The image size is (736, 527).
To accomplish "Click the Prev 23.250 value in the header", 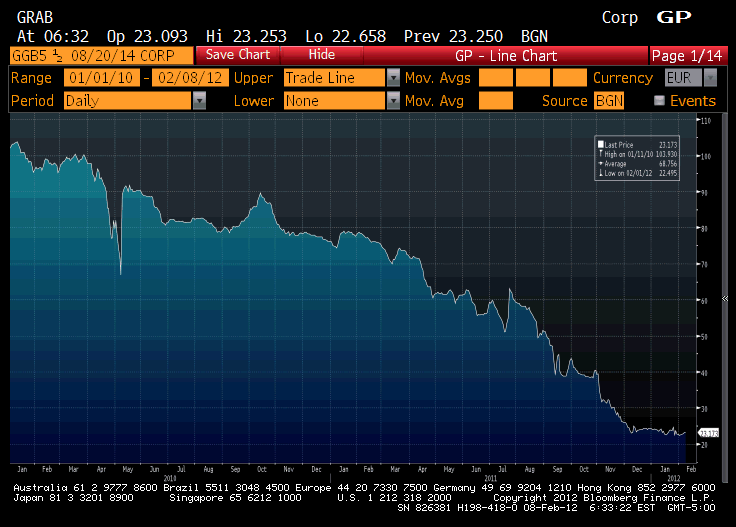I will click(x=453, y=36).
